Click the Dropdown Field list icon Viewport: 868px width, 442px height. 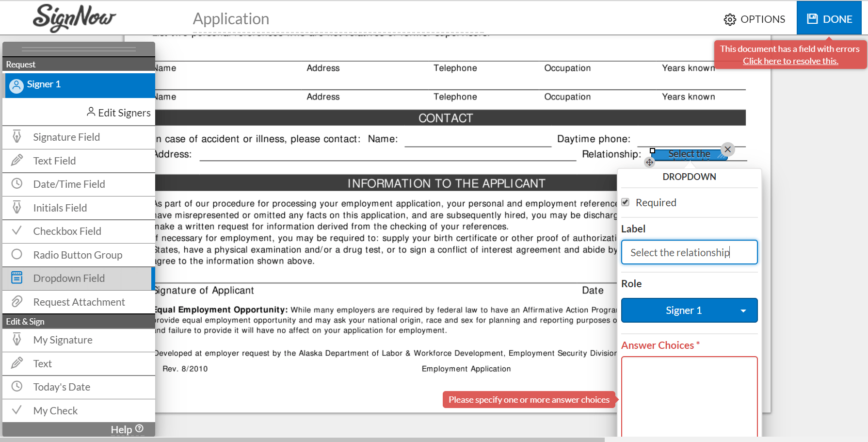pos(17,278)
